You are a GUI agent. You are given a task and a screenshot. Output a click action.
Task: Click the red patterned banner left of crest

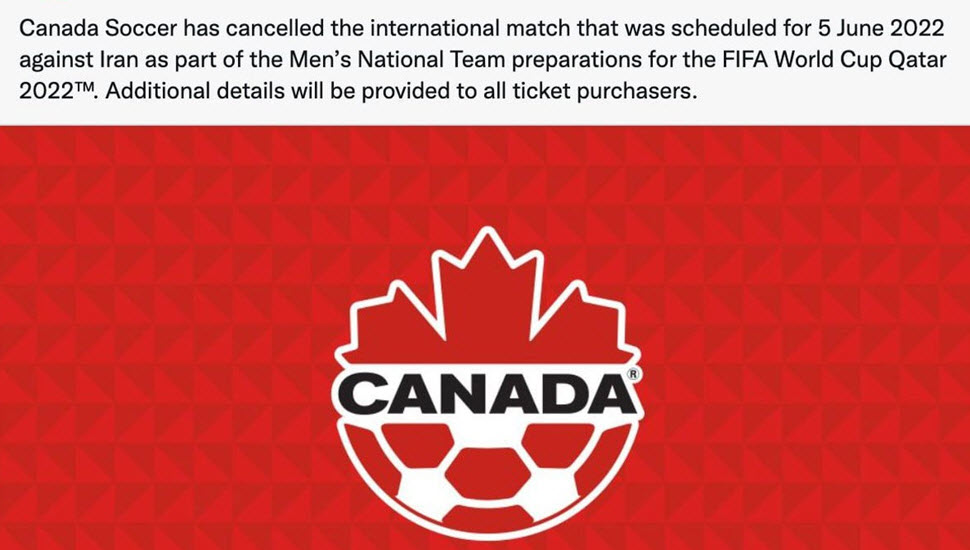[x=164, y=337]
